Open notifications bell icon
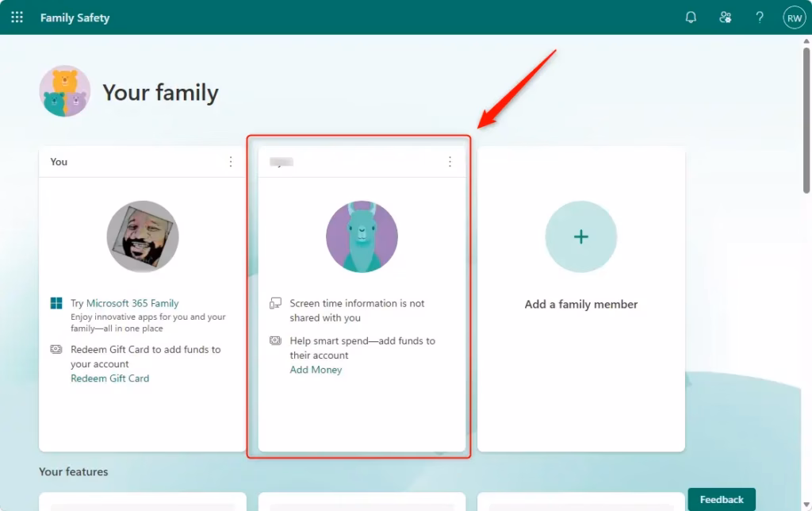This screenshot has width=812, height=511. tap(691, 17)
